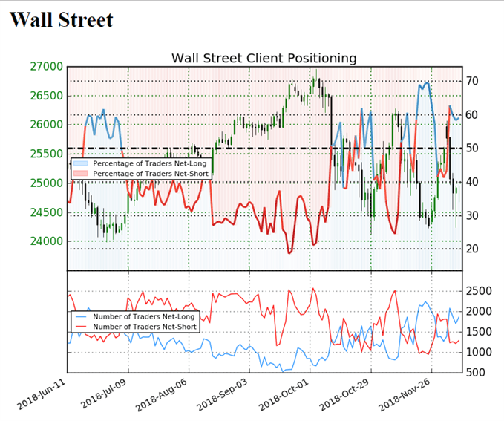
Task: Click the chart title 'Wall Street Client Positioning'
Action: pos(264,58)
